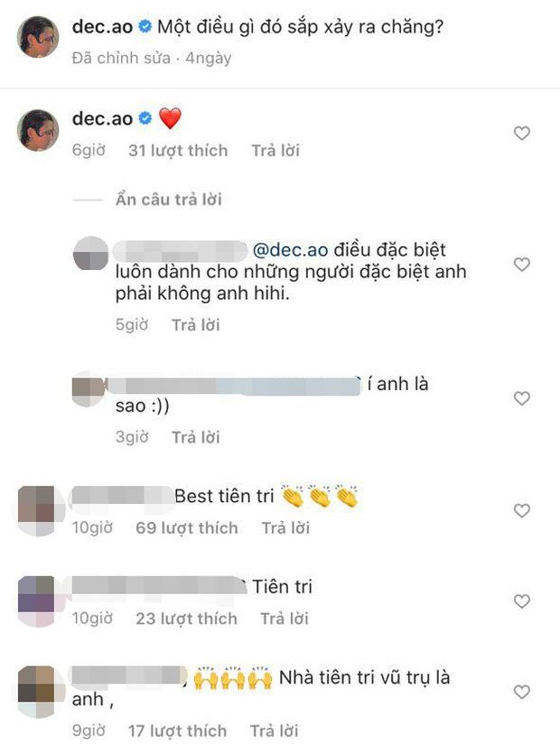The height and width of the screenshot is (755, 560).
Task: Click the heart icon beside the 'í anh là sao' reply
Action: (521, 396)
